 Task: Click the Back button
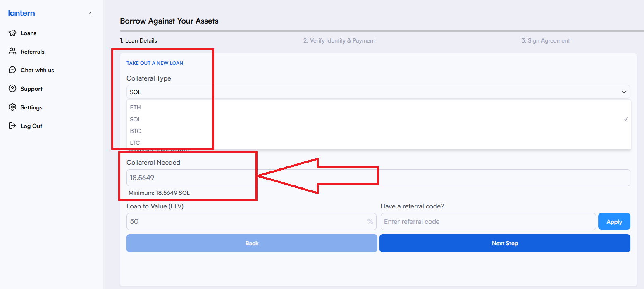pyautogui.click(x=251, y=243)
